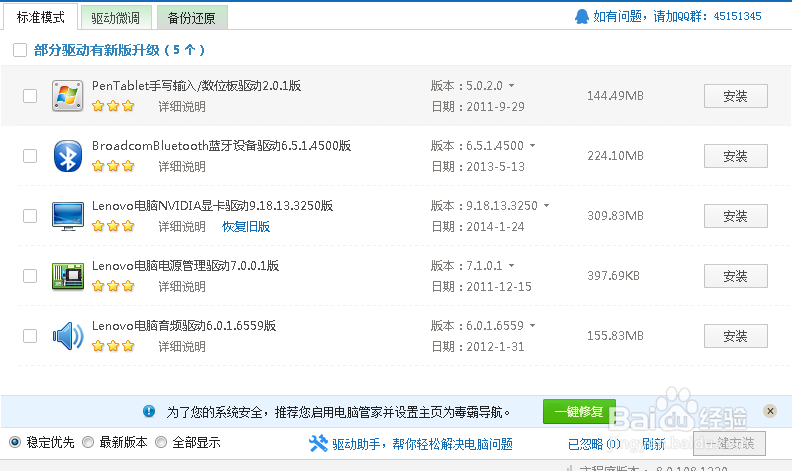Close the security recommendation bar
The image size is (792, 471).
coord(770,411)
